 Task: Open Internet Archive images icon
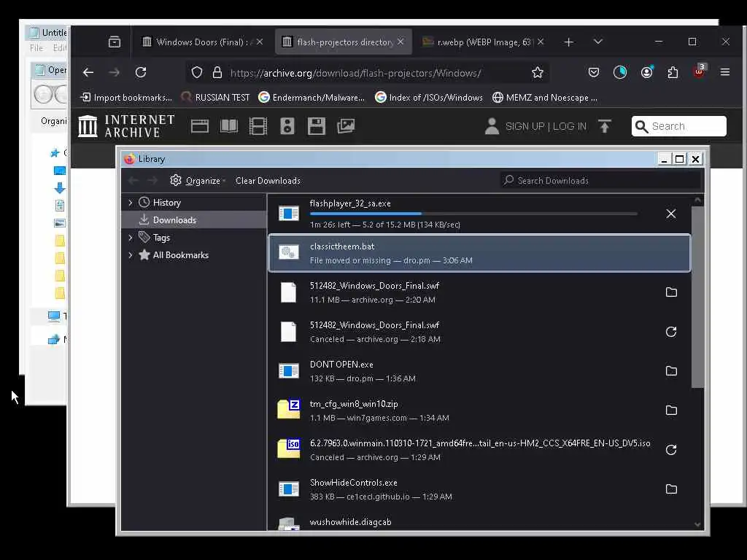point(346,126)
